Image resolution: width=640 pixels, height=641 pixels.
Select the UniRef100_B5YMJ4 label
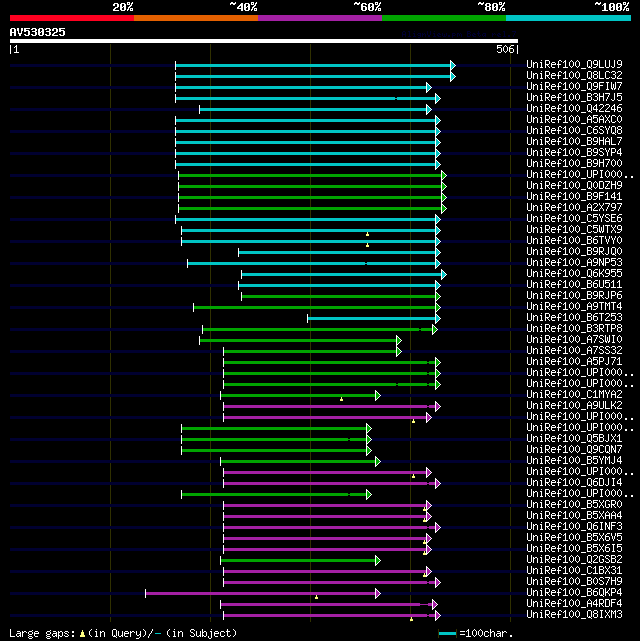click(574, 461)
